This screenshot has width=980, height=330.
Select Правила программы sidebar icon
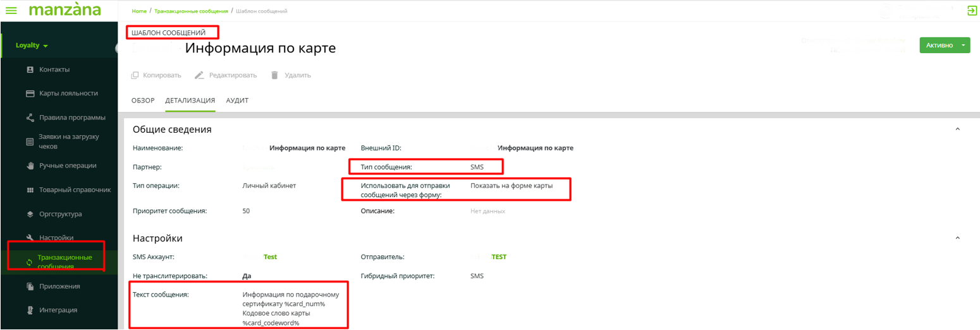coord(30,118)
